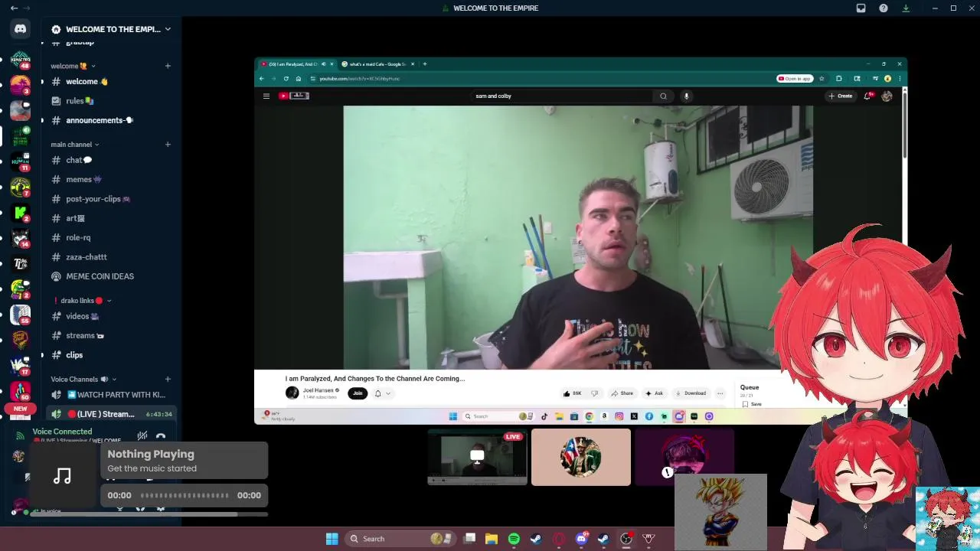Image resolution: width=980 pixels, height=551 pixels.
Task: Go back with Discord's back arrow
Action: pos(14,8)
